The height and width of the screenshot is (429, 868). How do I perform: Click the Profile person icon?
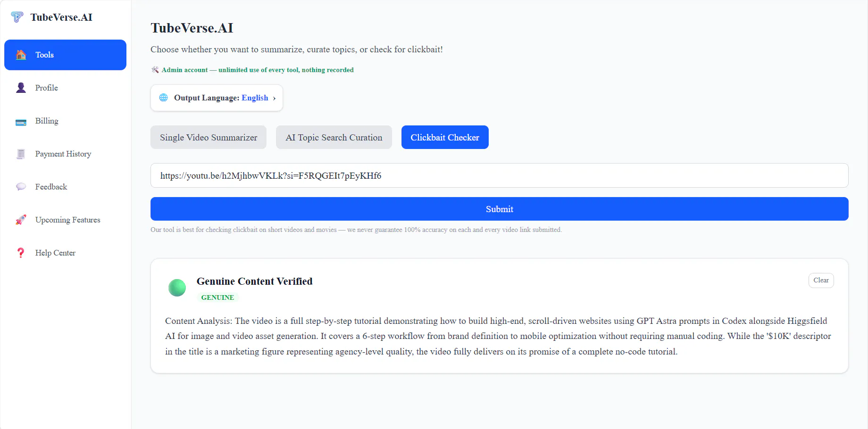click(x=21, y=88)
